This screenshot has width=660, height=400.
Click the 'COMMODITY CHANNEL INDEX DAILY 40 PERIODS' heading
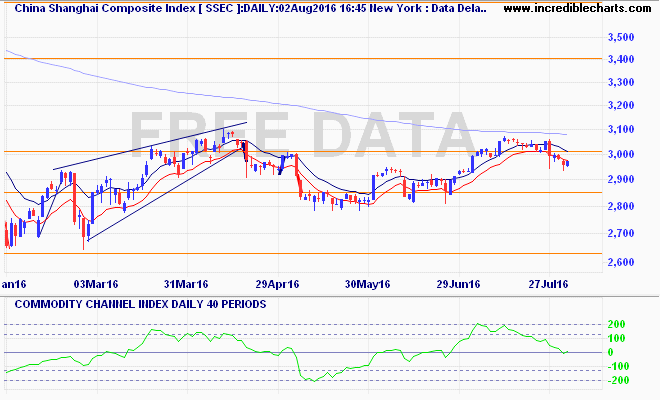[140, 304]
